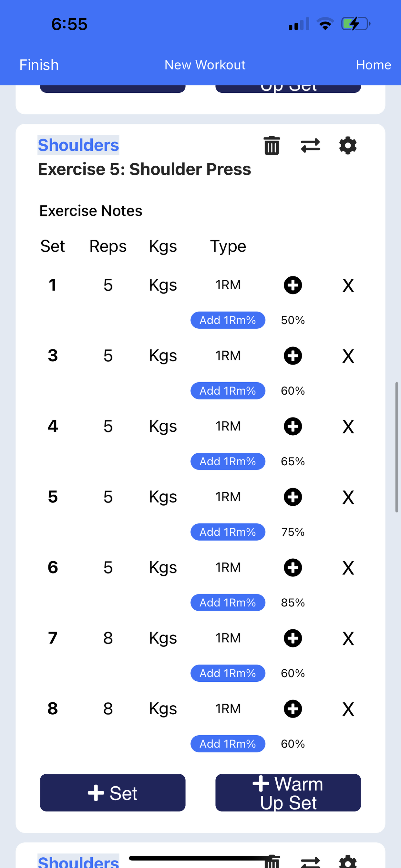The image size is (401, 868).
Task: Edit the Kgs field for set 3
Action: coord(163,356)
